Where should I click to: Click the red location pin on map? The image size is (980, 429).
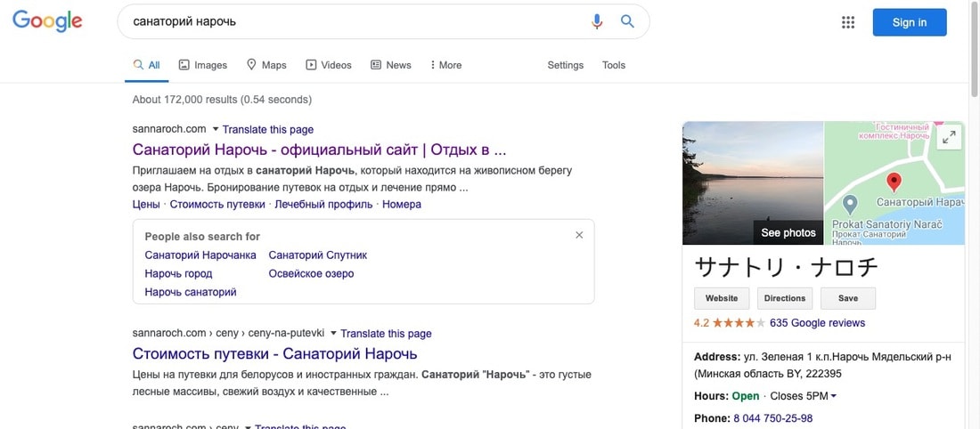tap(895, 183)
